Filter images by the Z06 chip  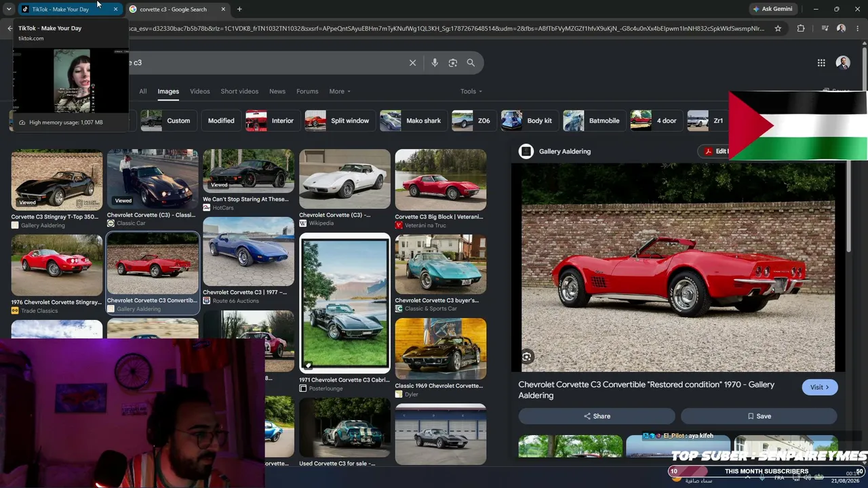click(473, 121)
